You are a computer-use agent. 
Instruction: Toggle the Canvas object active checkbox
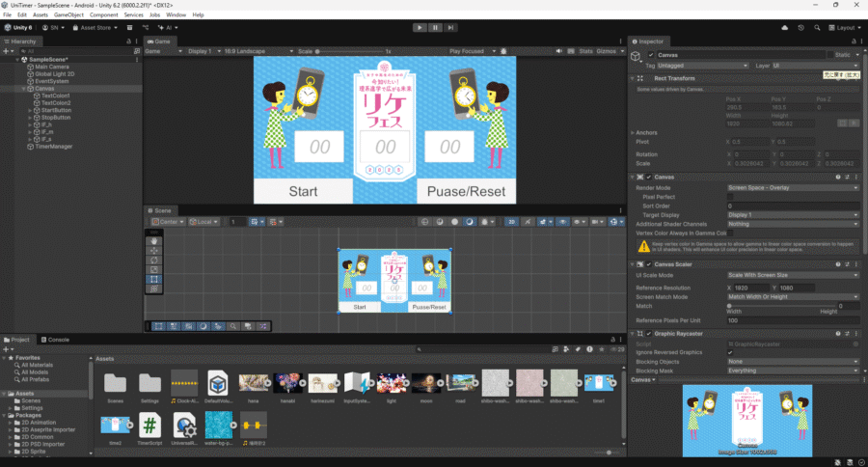(651, 55)
